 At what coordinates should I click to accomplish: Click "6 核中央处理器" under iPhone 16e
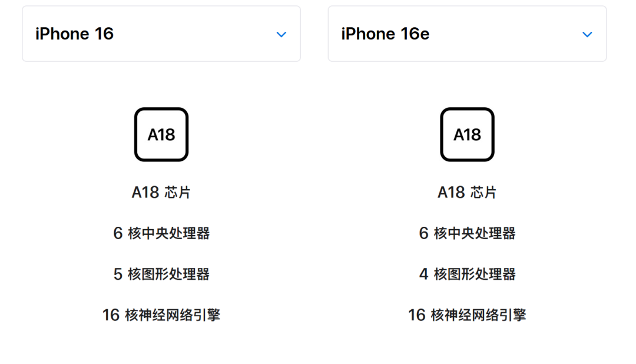click(x=467, y=233)
